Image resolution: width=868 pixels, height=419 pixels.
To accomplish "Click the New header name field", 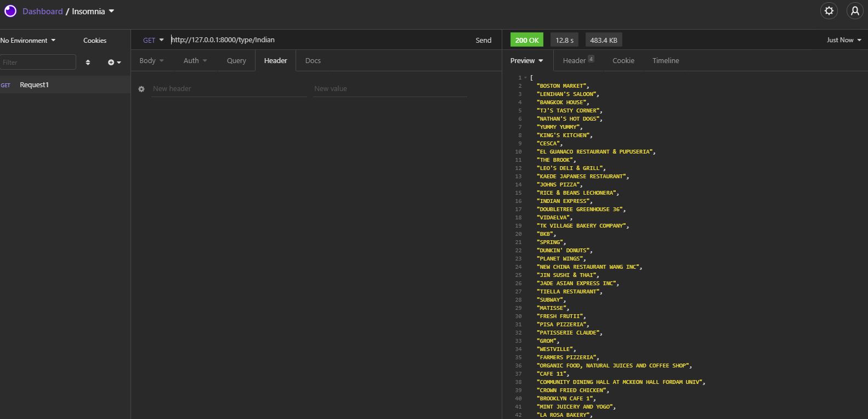I will pyautogui.click(x=229, y=89).
